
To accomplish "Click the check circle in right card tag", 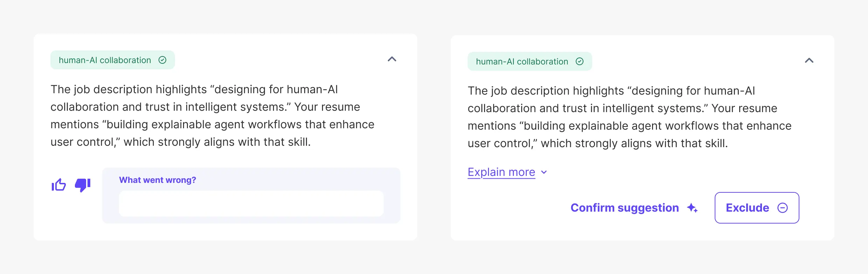I will coord(580,61).
